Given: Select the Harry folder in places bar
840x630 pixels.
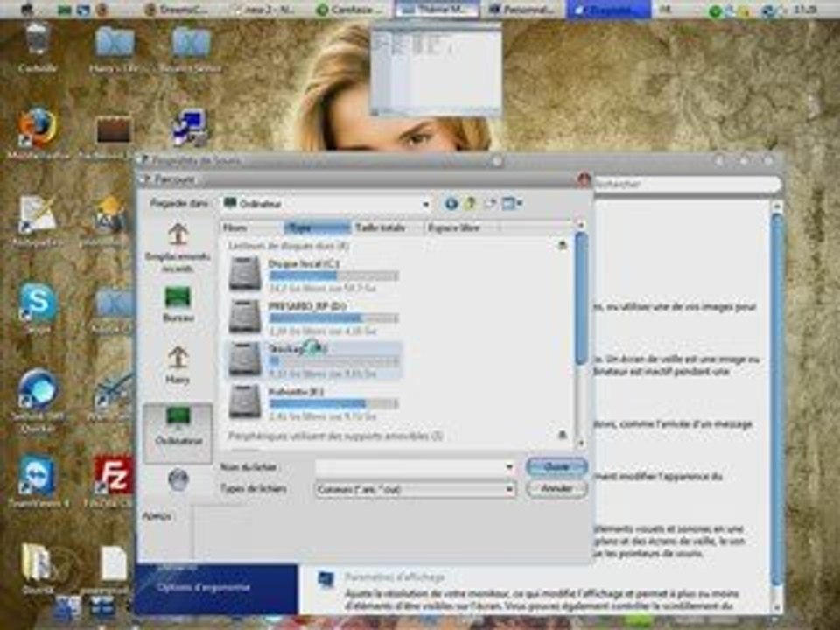Looking at the screenshot, I should [x=178, y=366].
